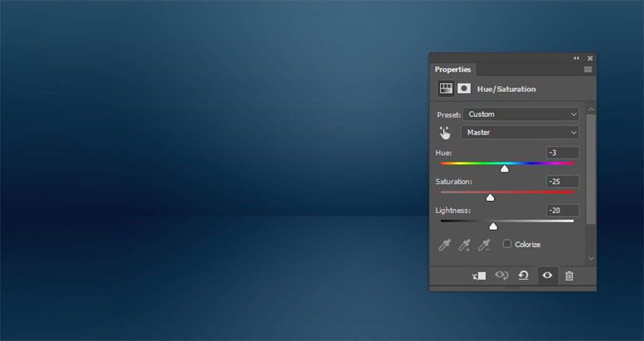The image size is (644, 341).
Task: Select the Subtract from Sample eyedropper
Action: click(x=484, y=245)
